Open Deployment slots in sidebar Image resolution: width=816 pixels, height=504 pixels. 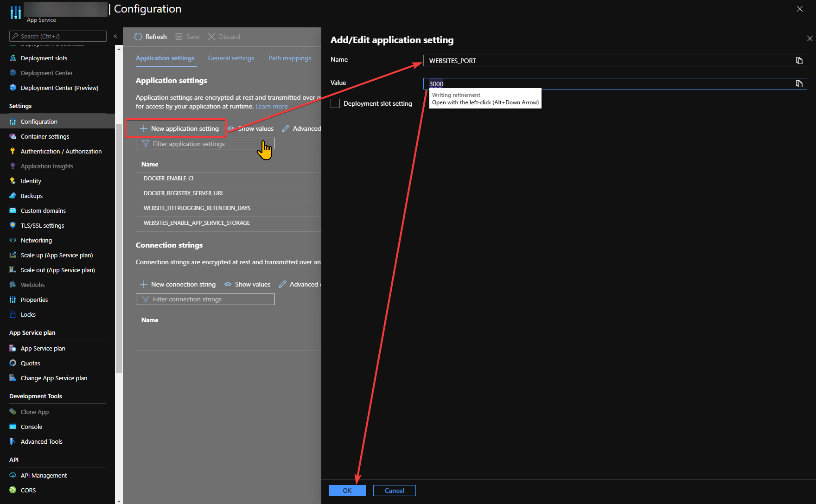point(44,58)
